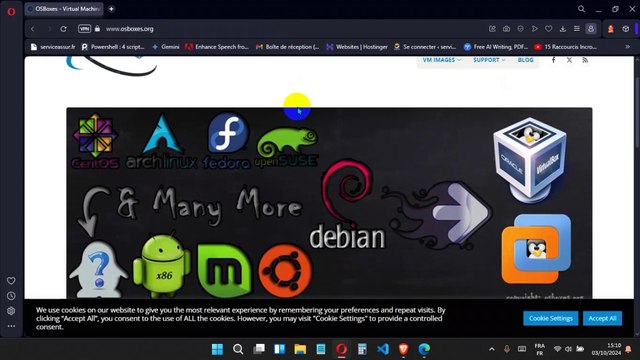Open the BLOG menu item
This screenshot has height=360, width=640.
click(525, 60)
